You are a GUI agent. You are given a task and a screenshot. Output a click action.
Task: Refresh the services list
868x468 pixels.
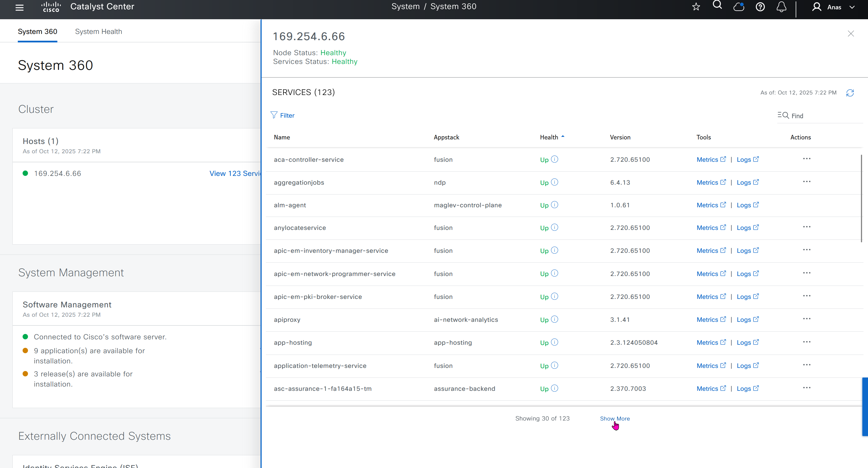tap(850, 93)
